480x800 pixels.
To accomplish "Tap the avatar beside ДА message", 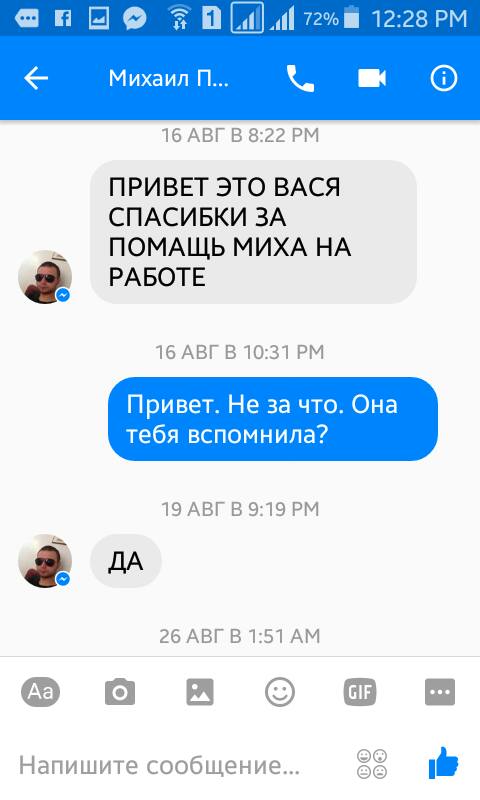I will tap(45, 561).
